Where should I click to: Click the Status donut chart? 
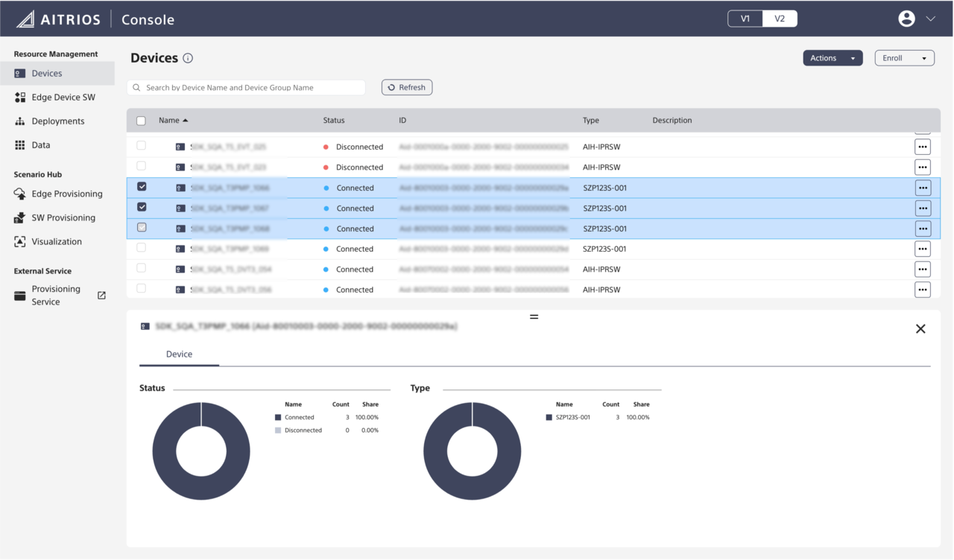[201, 451]
